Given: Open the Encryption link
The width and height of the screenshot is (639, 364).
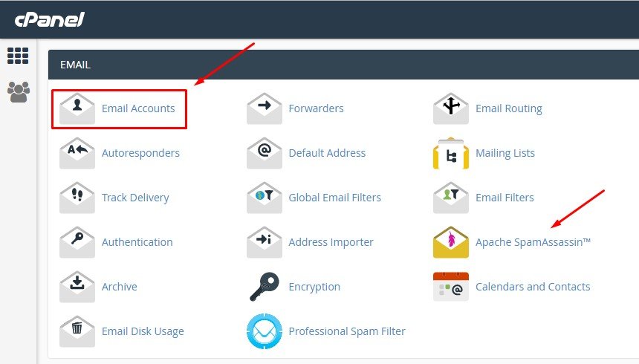Looking at the screenshot, I should [x=314, y=287].
